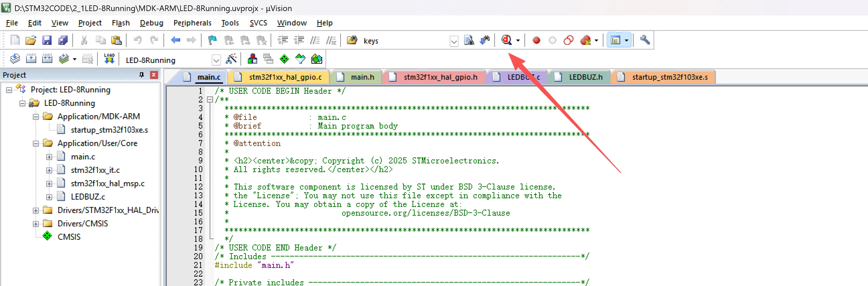Click the Save file icon
Viewport: 868px width, 286px height.
pos(47,41)
